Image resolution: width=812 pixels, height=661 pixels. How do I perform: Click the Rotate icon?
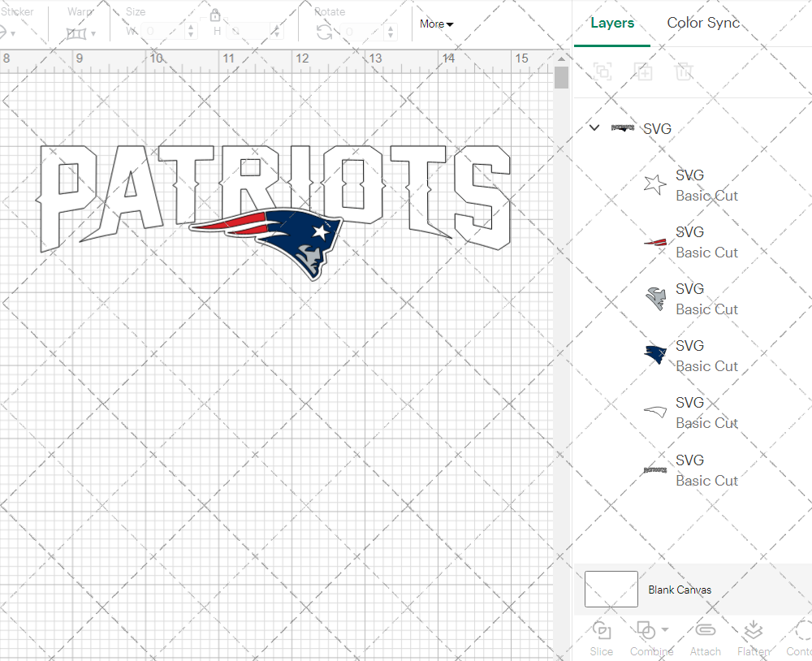pyautogui.click(x=325, y=32)
